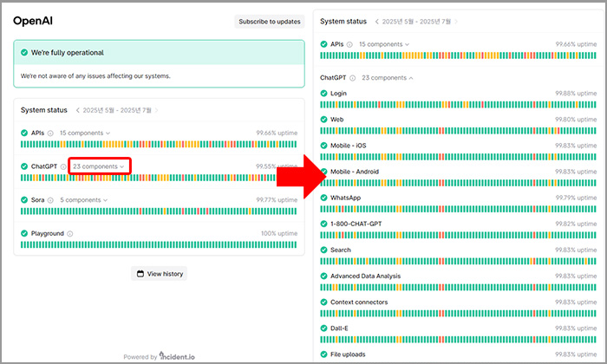The height and width of the screenshot is (364, 607).
Task: Click info icon next to Playground
Action: tap(69, 234)
